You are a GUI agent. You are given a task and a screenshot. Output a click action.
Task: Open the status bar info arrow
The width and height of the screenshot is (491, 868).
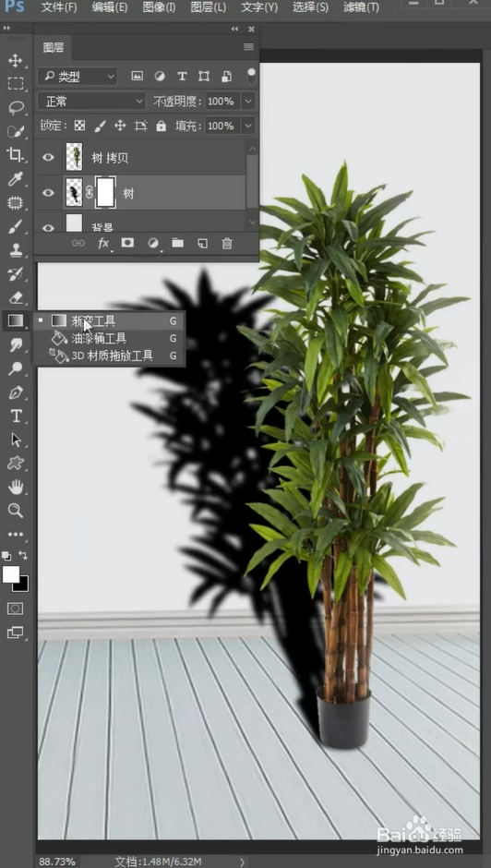point(242,862)
